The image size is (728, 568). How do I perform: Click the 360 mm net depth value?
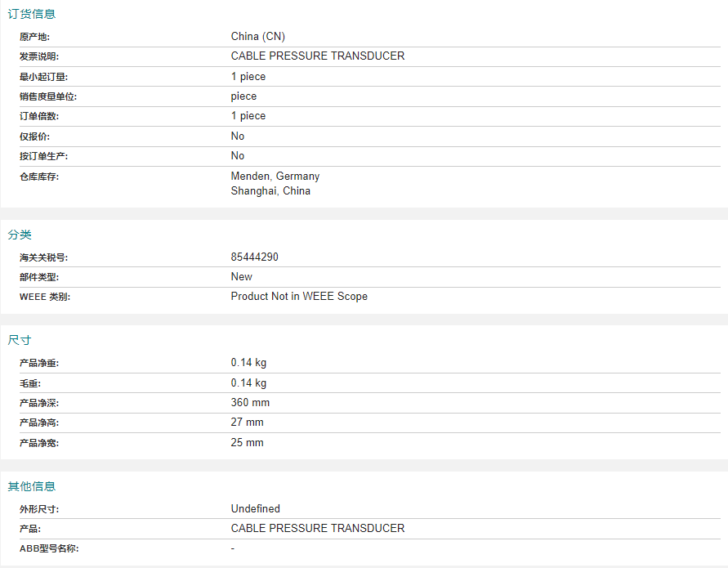(x=250, y=402)
